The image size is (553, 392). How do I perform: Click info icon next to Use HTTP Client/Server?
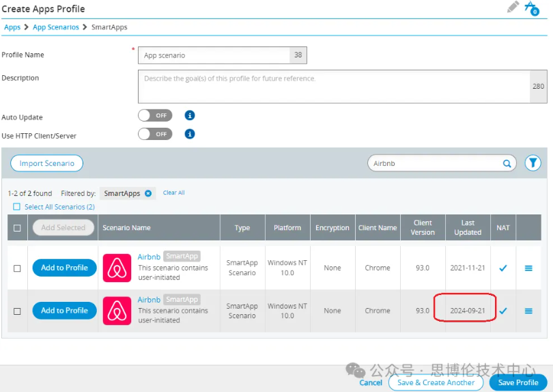(x=190, y=134)
